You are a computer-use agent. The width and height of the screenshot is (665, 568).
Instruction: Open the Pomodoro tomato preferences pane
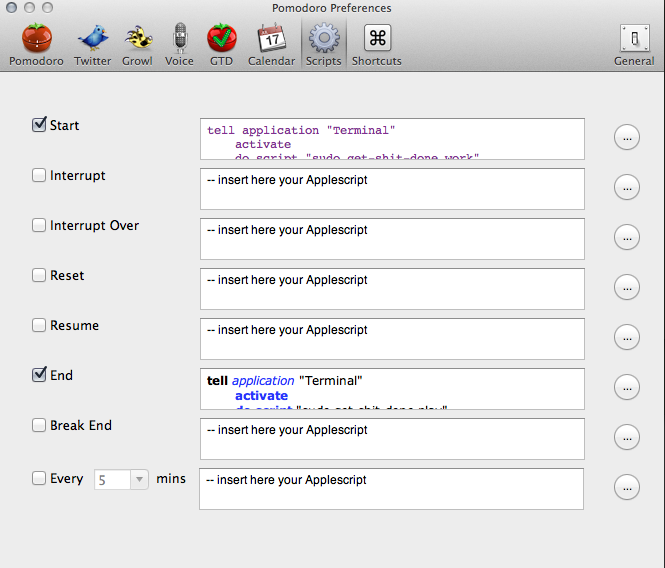pos(36,45)
